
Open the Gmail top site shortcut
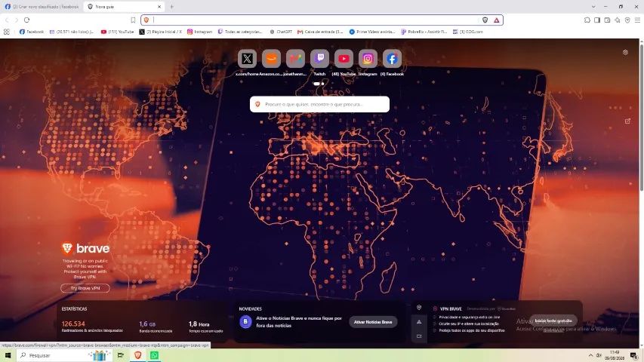[295, 59]
